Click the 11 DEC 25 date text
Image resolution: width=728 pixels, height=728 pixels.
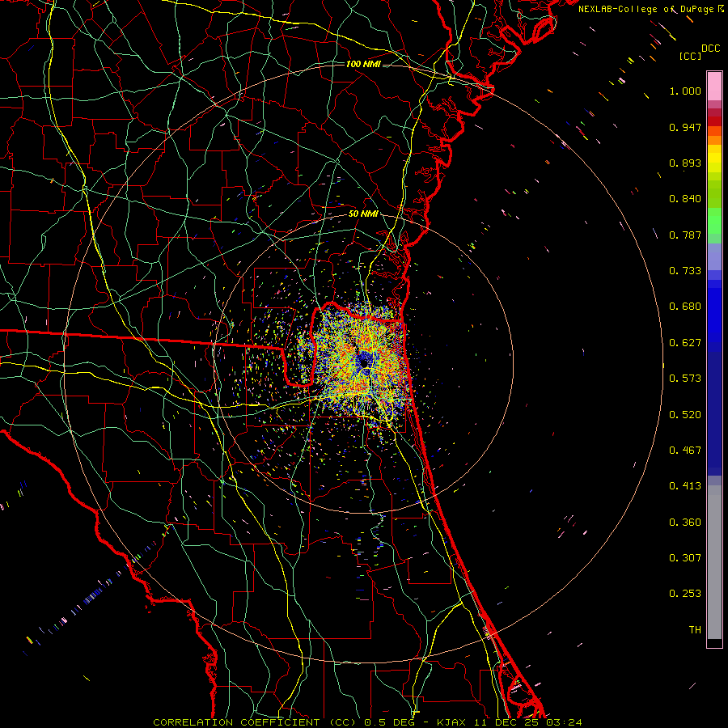coord(507,722)
